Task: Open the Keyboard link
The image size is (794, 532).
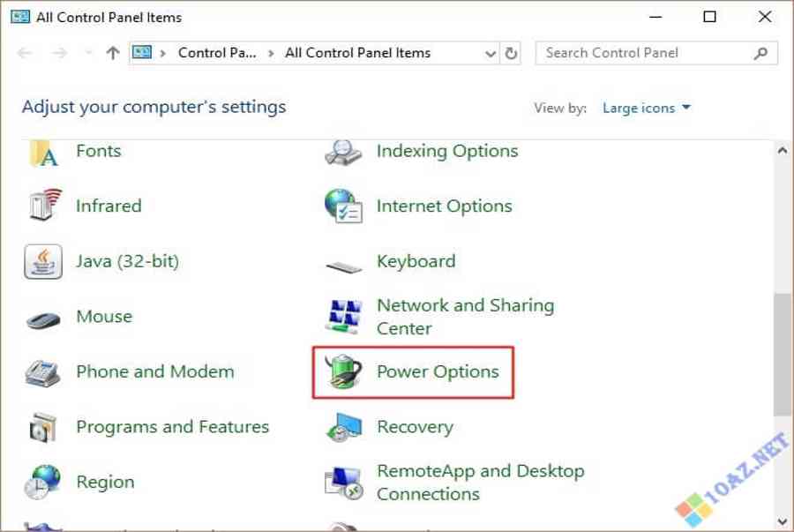Action: pos(416,261)
